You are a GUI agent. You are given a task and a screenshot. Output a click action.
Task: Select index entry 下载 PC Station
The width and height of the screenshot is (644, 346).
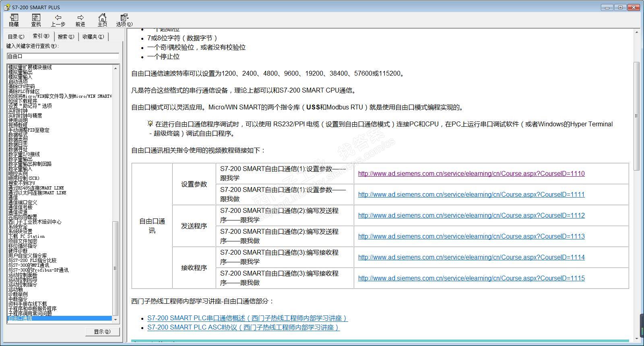pos(27,236)
